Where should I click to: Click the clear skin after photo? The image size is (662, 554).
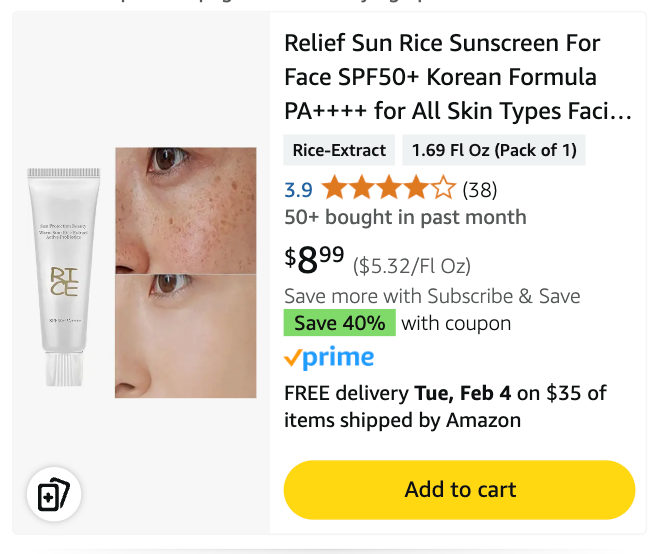(185, 336)
